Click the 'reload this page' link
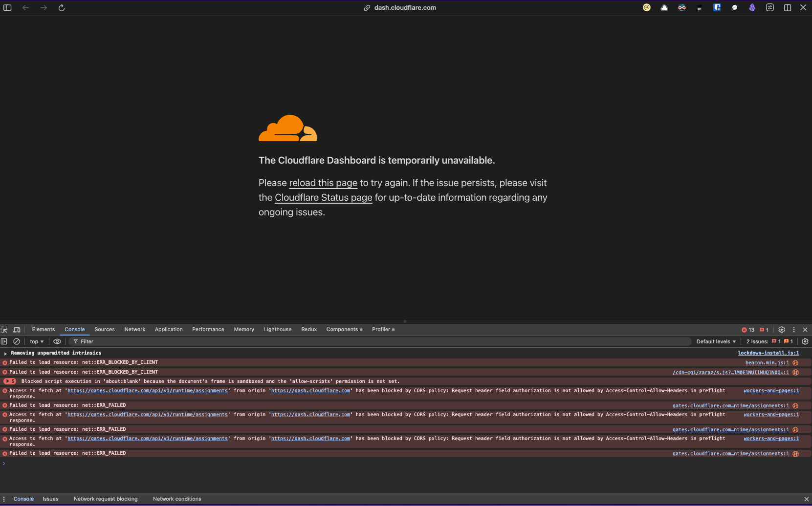Screen dimensions: 812x506 [323, 183]
